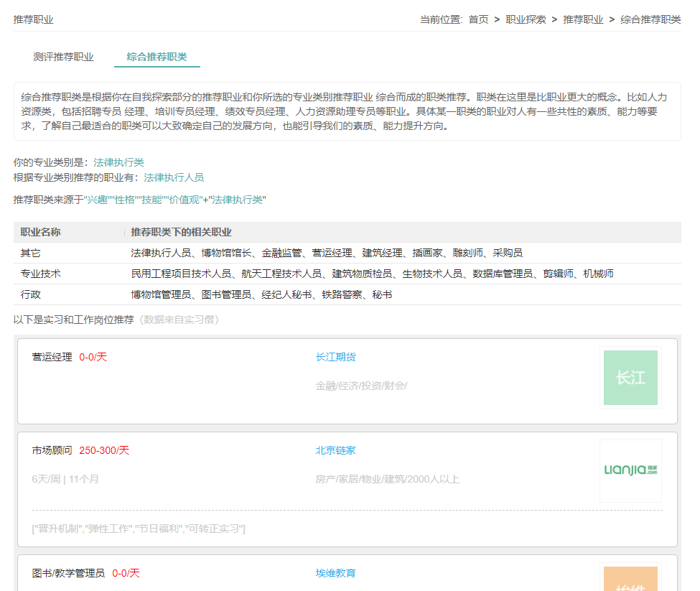The height and width of the screenshot is (591, 700).
Task: Open the 北京链家 company link
Action: (335, 450)
